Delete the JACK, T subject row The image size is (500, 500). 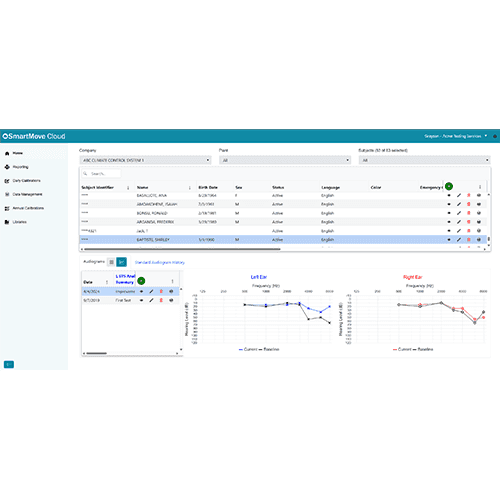tap(469, 231)
